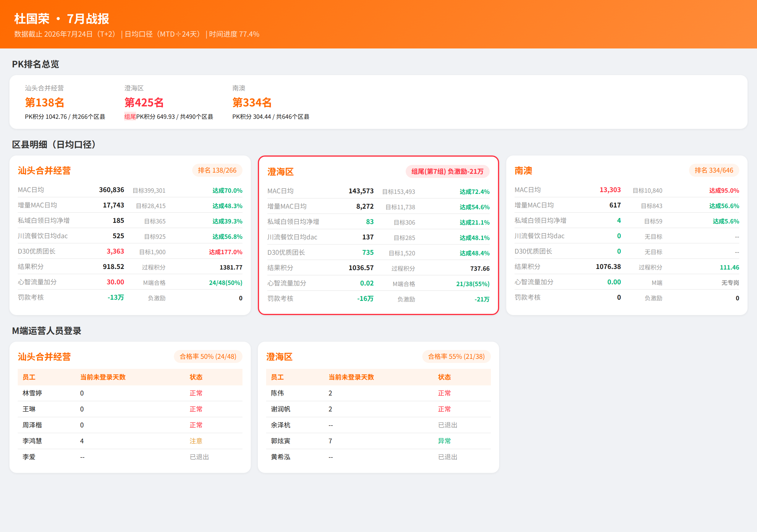Viewport: 757px width, 532px height.
Task: Click 澄海区 结果积分 1036.57
Action: pos(361,268)
